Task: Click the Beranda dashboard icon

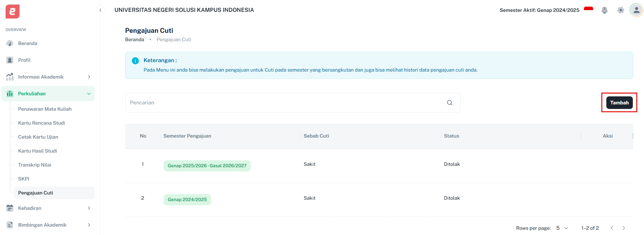Action: (10, 43)
